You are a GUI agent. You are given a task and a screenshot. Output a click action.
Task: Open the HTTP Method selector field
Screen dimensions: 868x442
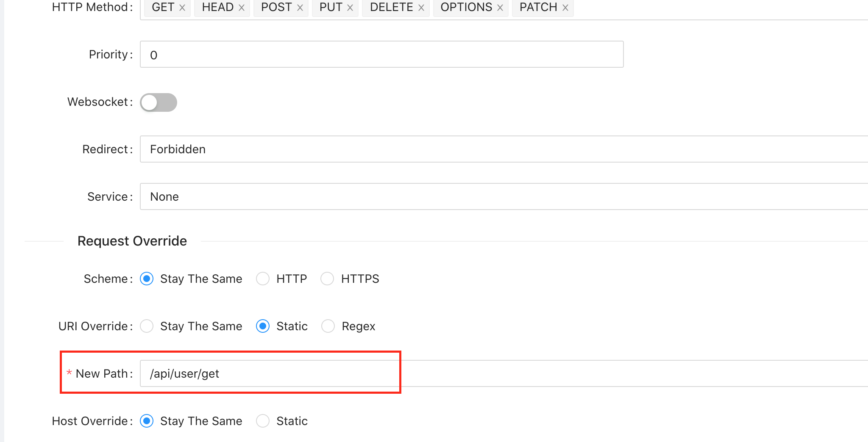(x=678, y=7)
